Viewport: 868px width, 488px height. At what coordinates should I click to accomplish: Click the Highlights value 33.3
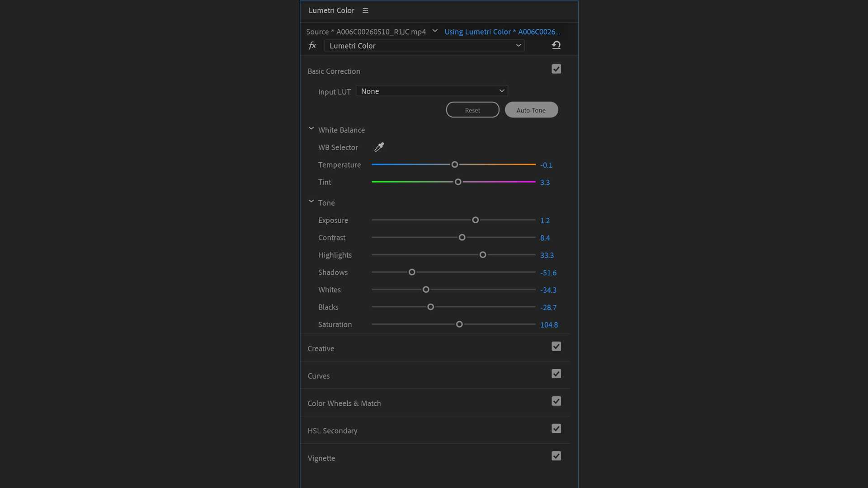pyautogui.click(x=547, y=255)
